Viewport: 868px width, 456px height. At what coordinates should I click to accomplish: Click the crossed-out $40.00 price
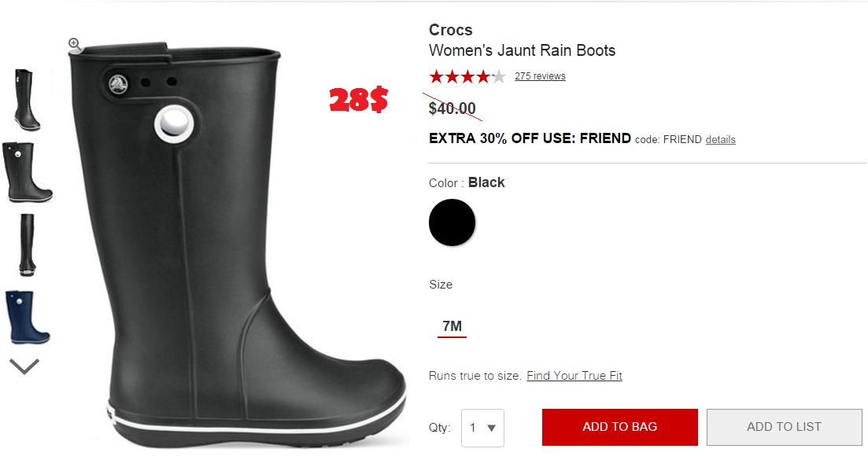click(452, 108)
